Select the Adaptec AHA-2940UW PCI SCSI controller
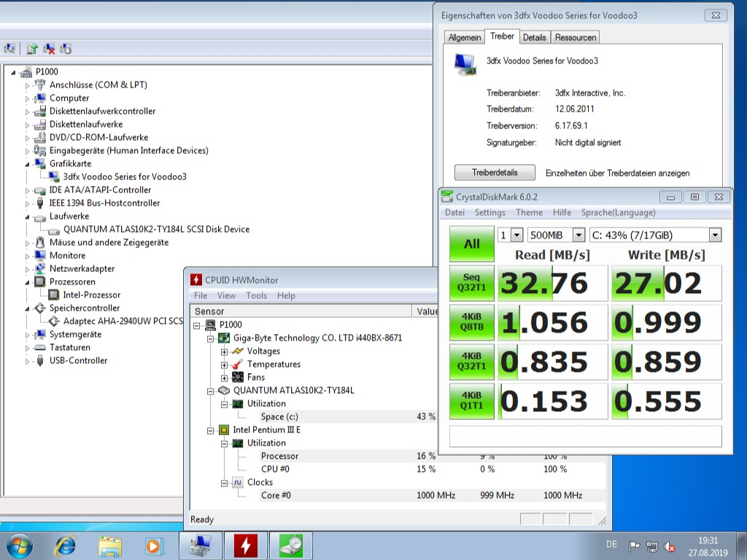 point(123,321)
